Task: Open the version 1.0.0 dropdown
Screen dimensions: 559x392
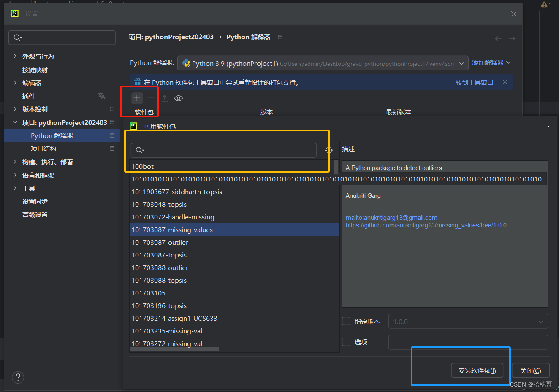Action: pyautogui.click(x=468, y=322)
